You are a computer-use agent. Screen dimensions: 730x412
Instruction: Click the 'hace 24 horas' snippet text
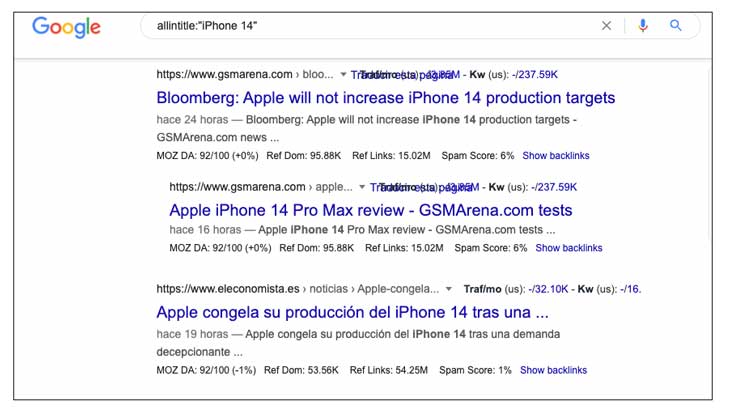pyautogui.click(x=192, y=120)
